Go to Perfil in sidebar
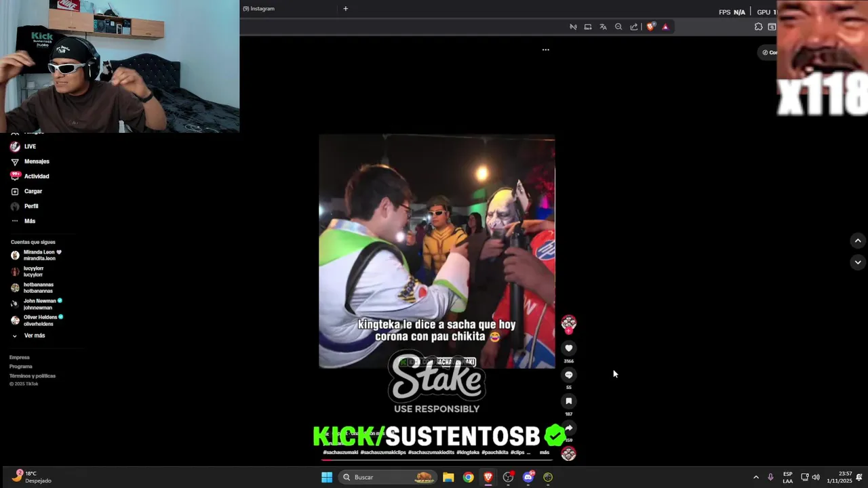 24,206
